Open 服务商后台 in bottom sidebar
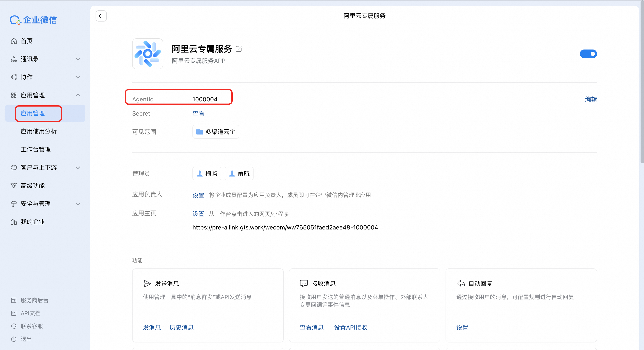Viewport: 644px width, 350px height. click(x=34, y=300)
